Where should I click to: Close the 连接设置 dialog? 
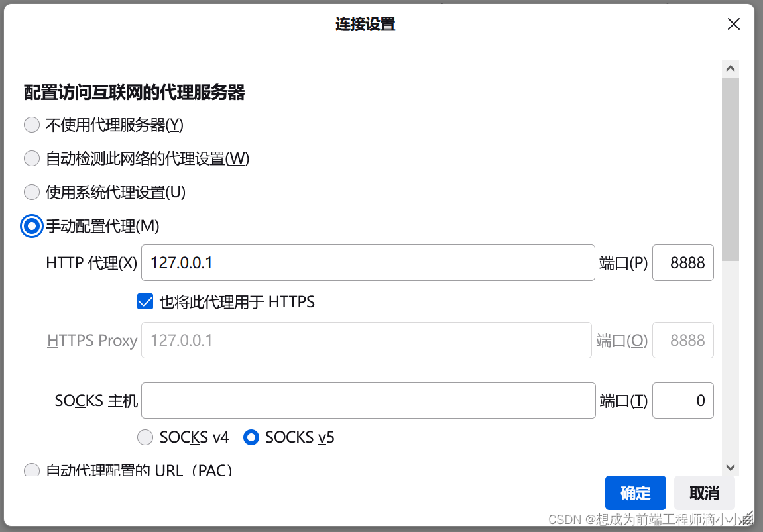(x=733, y=24)
